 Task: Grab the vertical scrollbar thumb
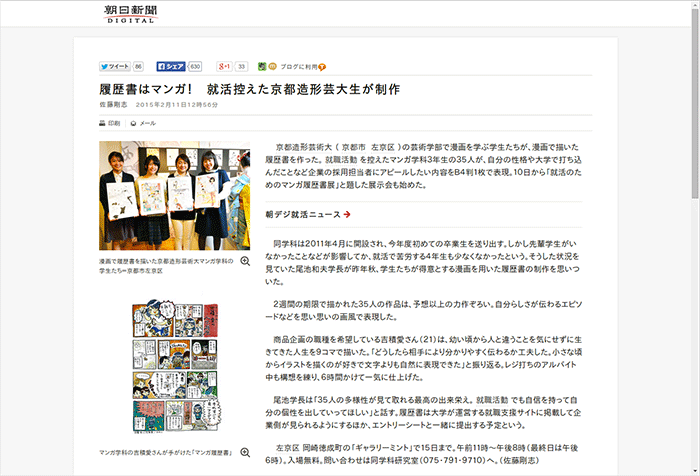point(695,103)
